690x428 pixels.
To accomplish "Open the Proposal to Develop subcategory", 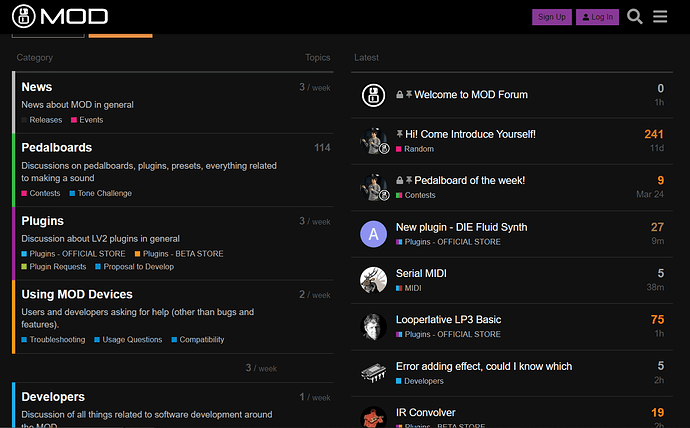I will tap(135, 267).
